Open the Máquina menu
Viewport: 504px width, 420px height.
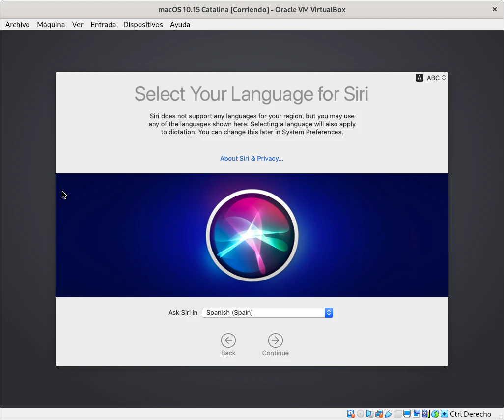pos(51,25)
